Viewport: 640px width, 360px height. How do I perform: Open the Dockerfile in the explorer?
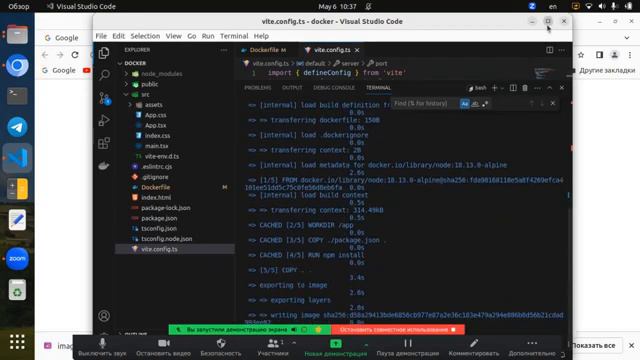156,187
